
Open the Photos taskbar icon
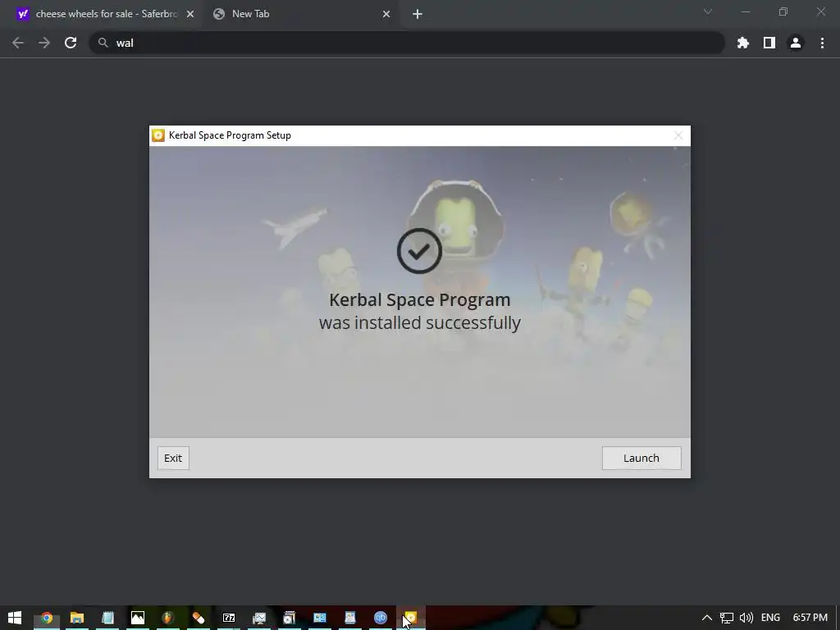pos(138,618)
